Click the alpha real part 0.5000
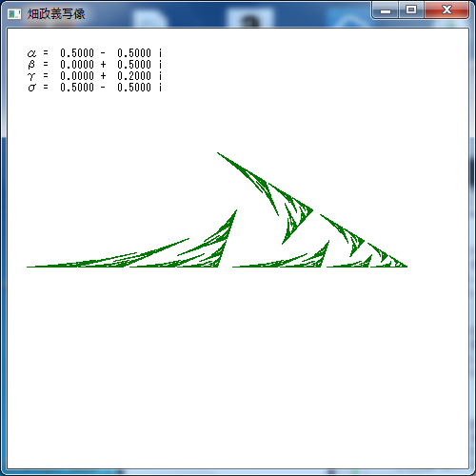 [77, 52]
